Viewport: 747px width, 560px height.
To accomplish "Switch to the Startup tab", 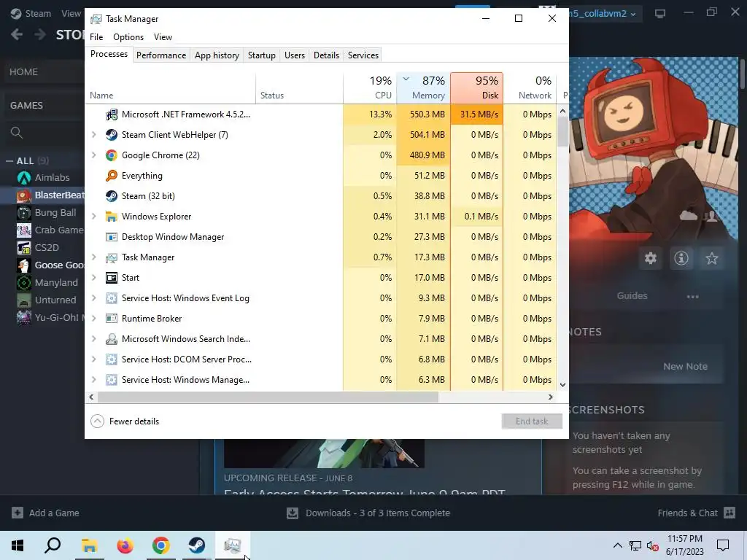I will (x=262, y=55).
